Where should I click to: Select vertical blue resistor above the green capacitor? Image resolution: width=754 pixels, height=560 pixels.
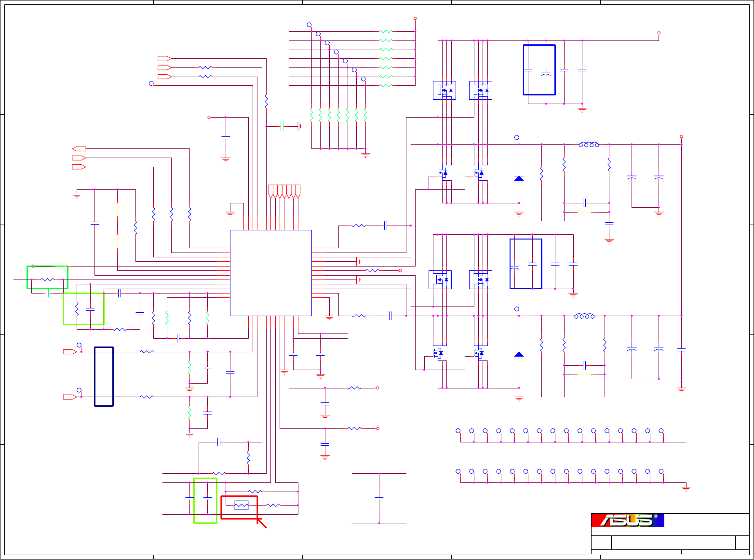[x=266, y=101]
